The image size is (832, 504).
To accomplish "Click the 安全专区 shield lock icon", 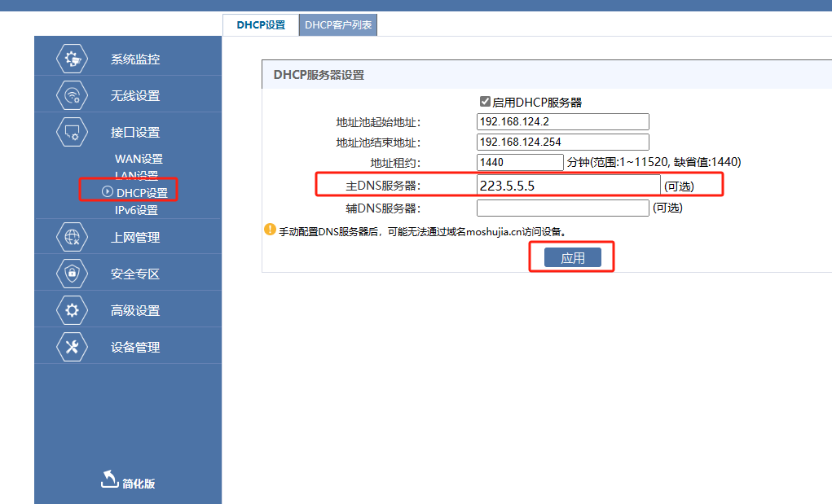I will tap(73, 274).
